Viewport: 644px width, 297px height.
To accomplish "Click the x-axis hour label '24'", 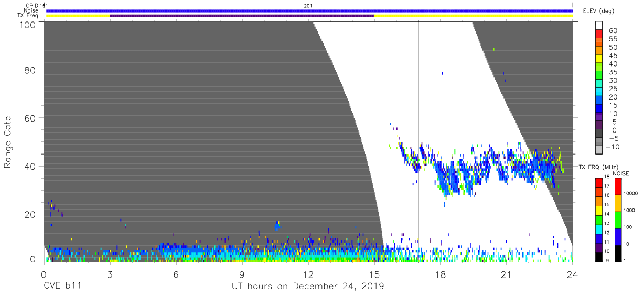I will (573, 274).
